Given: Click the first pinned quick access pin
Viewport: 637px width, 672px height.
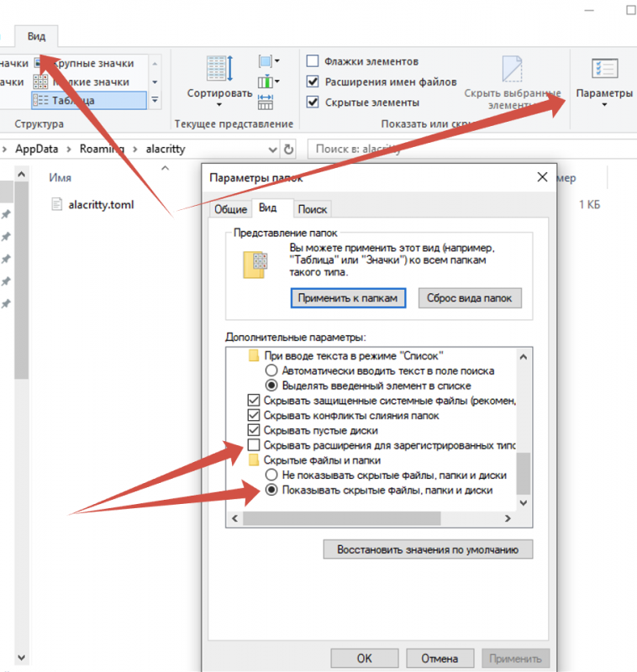Looking at the screenshot, I should click(6, 214).
